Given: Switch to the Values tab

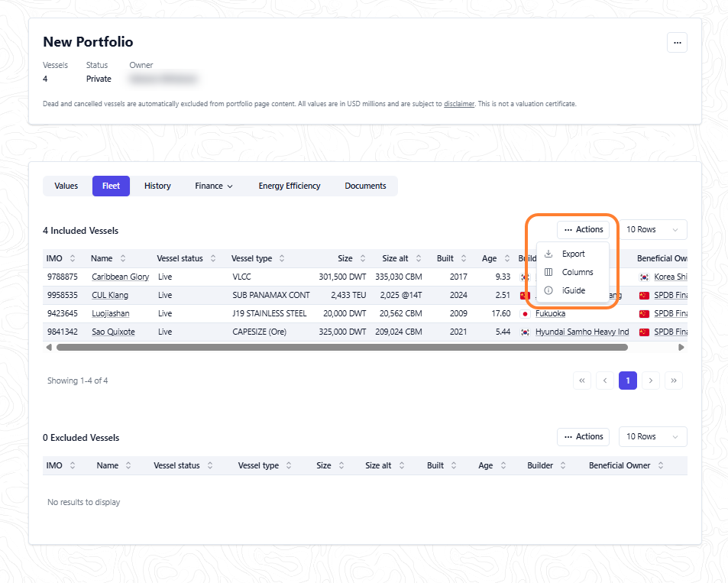Looking at the screenshot, I should tap(66, 186).
